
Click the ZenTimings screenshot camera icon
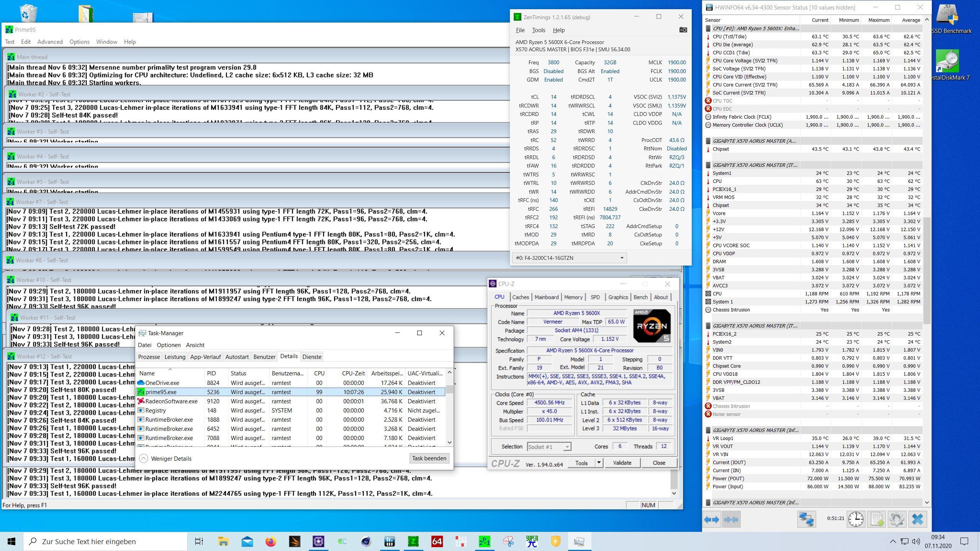click(x=683, y=30)
